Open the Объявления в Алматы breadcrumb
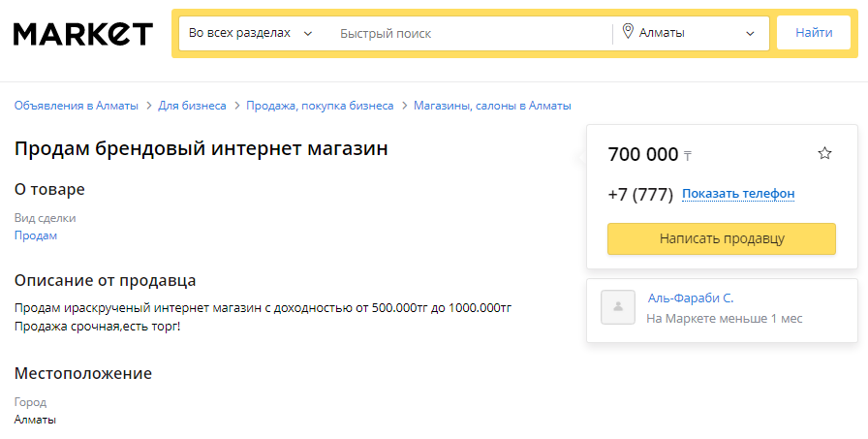This screenshot has width=868, height=439. tap(77, 106)
